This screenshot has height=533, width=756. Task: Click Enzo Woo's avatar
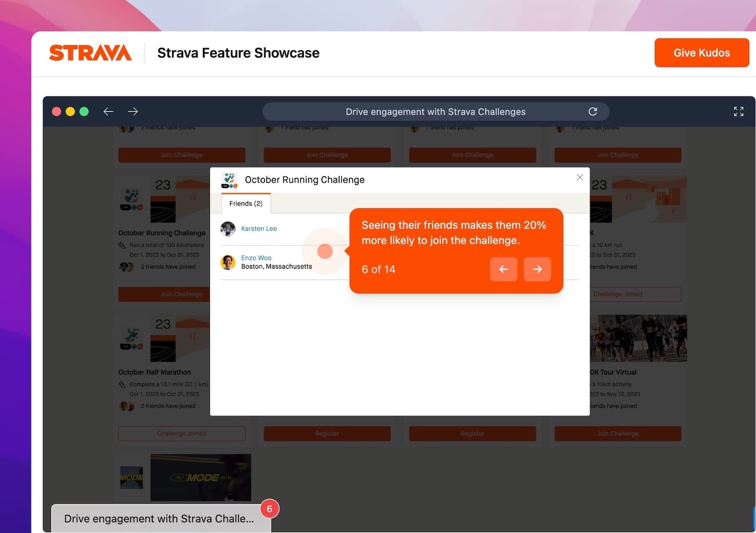point(228,262)
